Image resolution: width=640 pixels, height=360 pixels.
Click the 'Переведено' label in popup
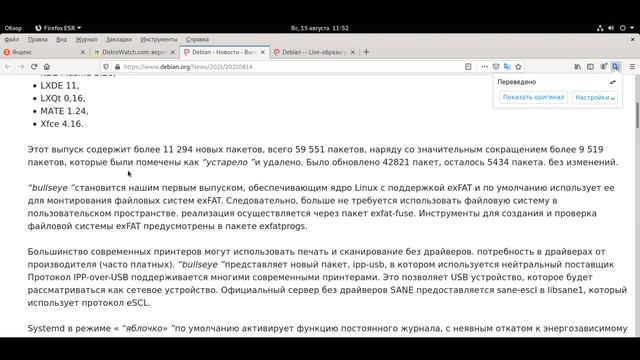click(x=516, y=82)
